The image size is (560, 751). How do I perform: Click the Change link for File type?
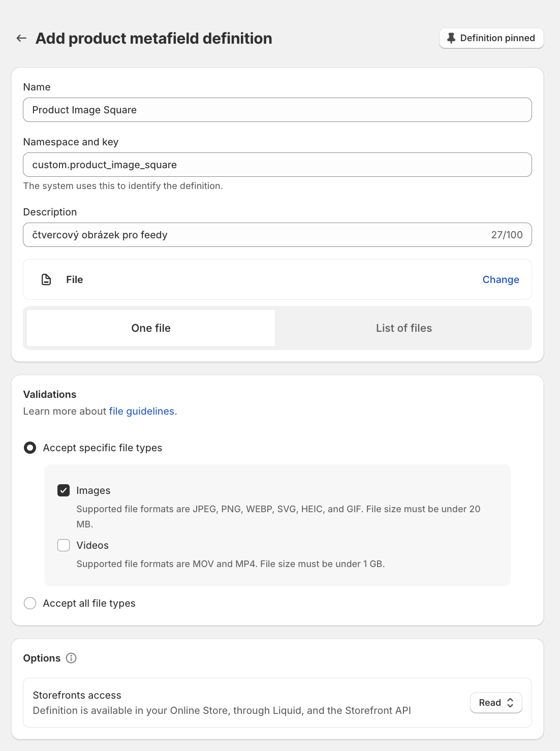(x=501, y=279)
